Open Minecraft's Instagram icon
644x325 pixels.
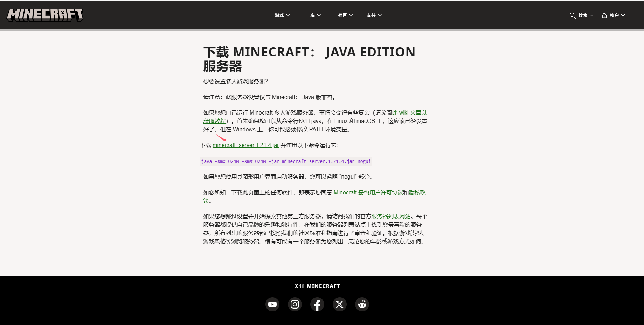pos(295,304)
